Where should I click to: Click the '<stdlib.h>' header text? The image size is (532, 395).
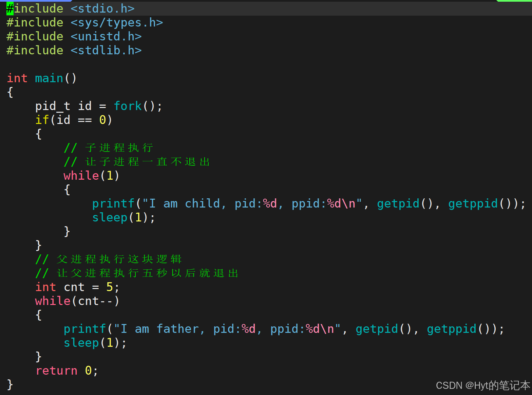(106, 50)
